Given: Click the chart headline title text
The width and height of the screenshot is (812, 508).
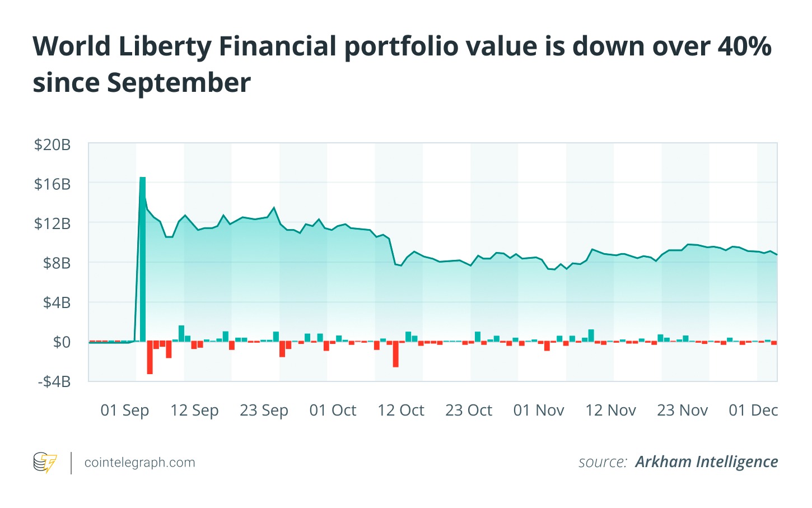Looking at the screenshot, I should coord(402,64).
